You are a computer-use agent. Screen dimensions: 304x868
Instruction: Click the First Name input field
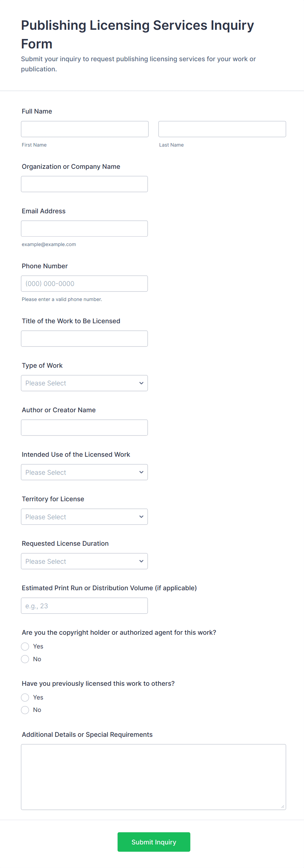click(x=85, y=129)
